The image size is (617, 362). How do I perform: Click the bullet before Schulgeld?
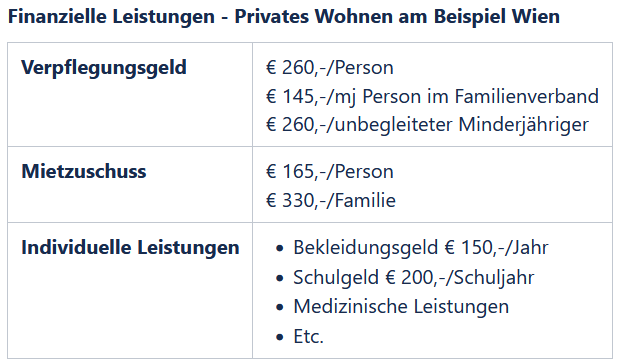tap(280, 278)
